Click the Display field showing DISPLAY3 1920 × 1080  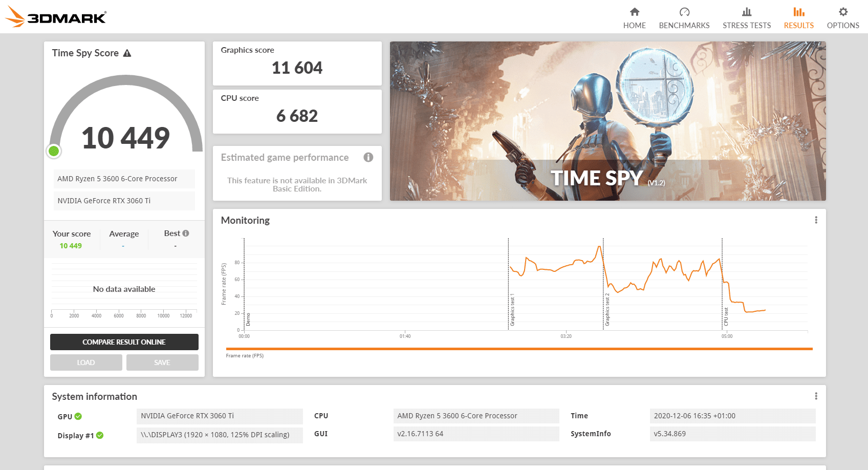pos(220,435)
